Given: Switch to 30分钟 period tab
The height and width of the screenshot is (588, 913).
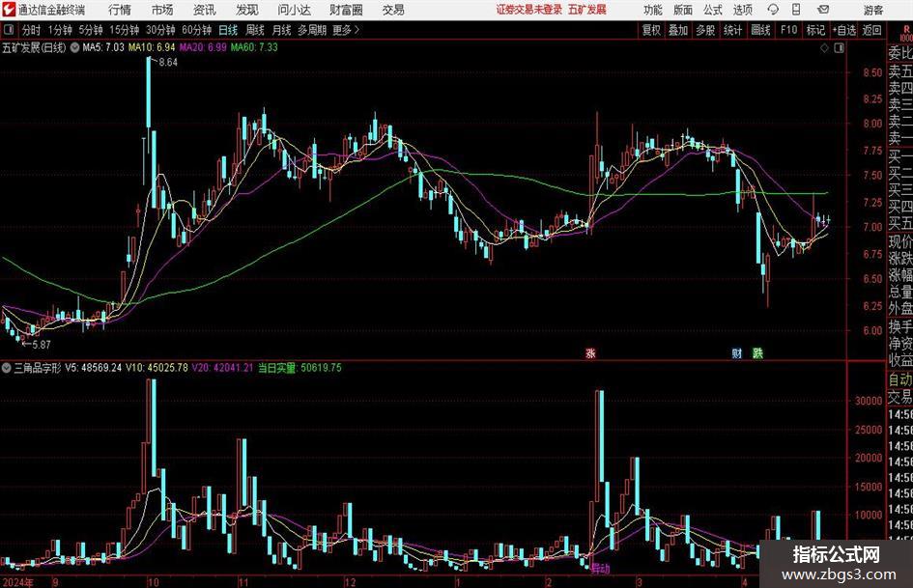Looking at the screenshot, I should [160, 30].
